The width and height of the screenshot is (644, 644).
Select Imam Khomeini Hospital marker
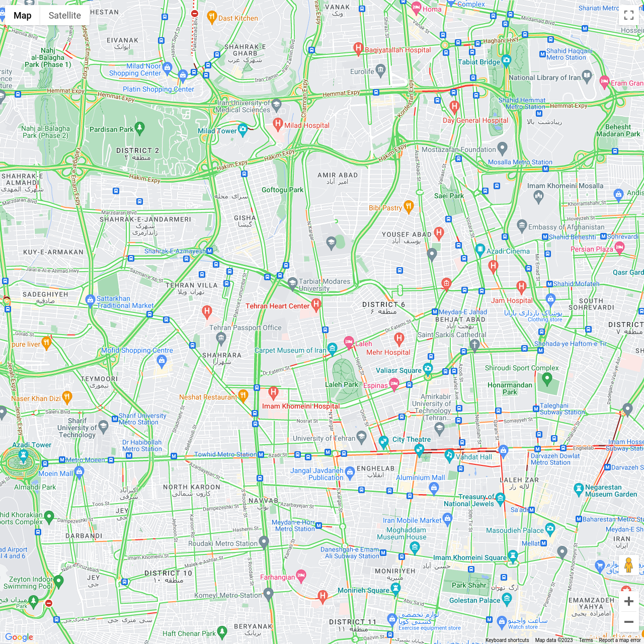point(273,392)
